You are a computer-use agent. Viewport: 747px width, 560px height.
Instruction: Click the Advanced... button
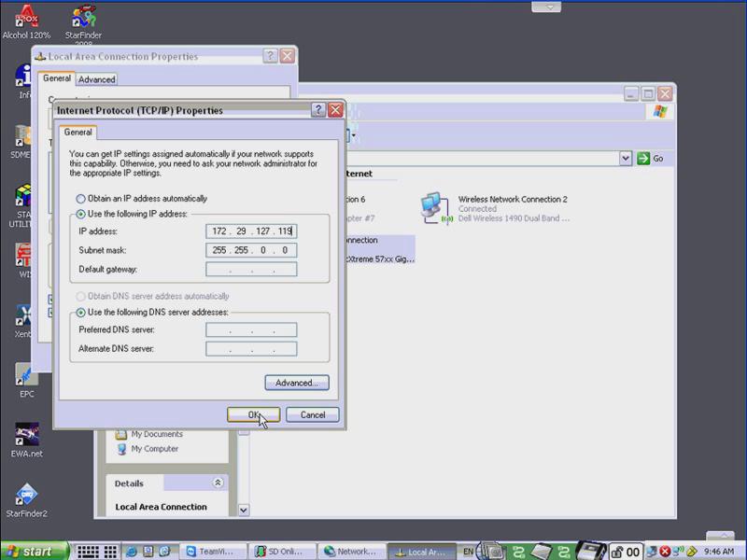click(x=297, y=383)
